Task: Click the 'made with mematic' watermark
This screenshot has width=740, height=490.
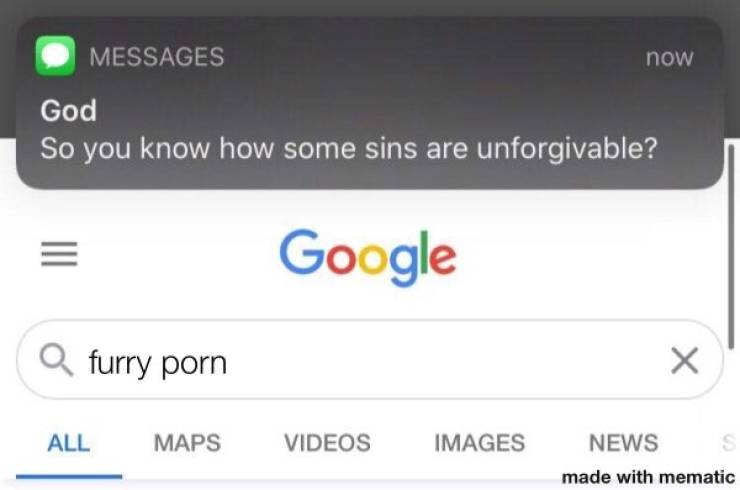Action: 648,477
